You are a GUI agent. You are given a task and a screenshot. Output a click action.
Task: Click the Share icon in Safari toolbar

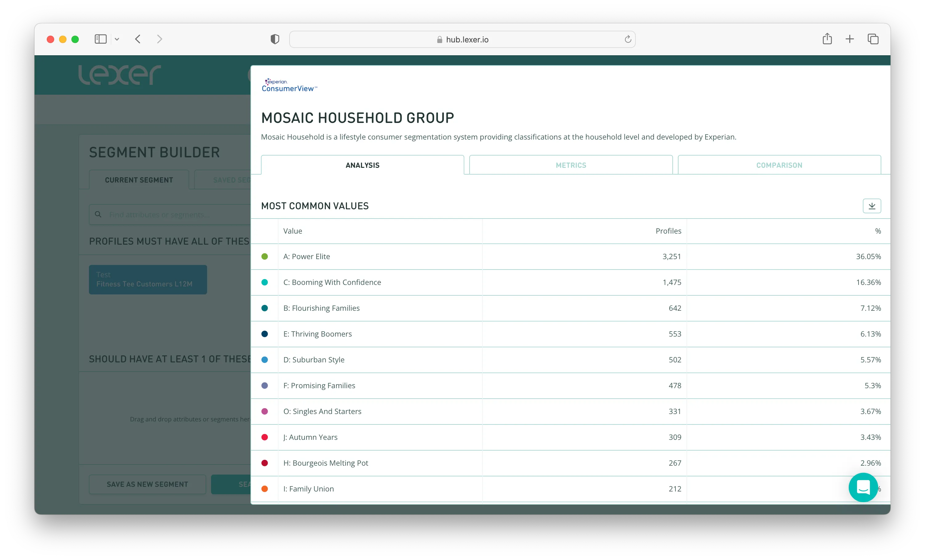(827, 39)
